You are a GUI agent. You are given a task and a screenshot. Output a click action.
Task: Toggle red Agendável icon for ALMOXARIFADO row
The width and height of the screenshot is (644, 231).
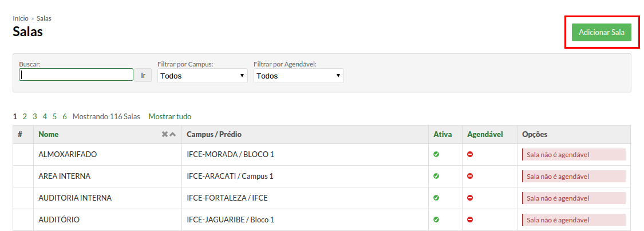tap(471, 154)
